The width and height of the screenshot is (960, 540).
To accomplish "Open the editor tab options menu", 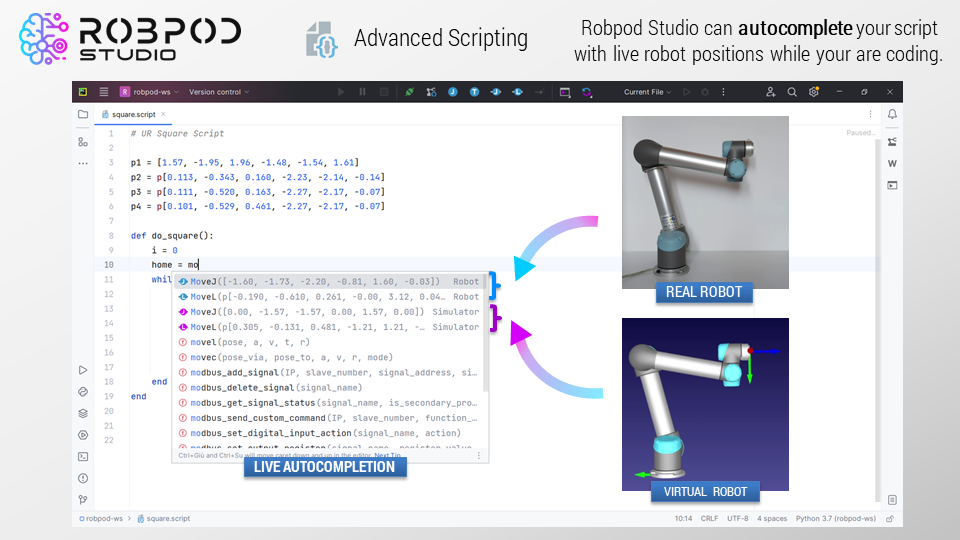I will 870,114.
